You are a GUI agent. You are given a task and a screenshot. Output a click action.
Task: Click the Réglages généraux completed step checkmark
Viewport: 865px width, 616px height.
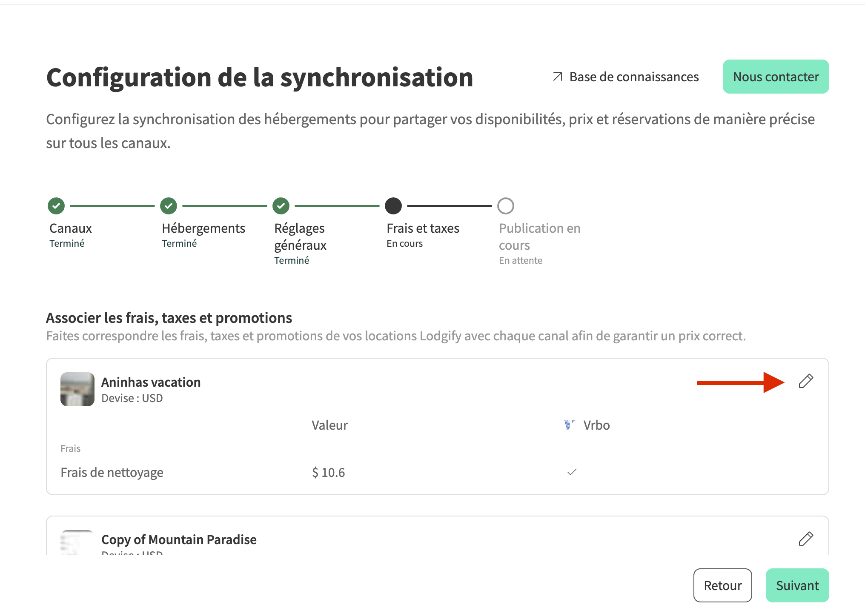[x=281, y=206]
